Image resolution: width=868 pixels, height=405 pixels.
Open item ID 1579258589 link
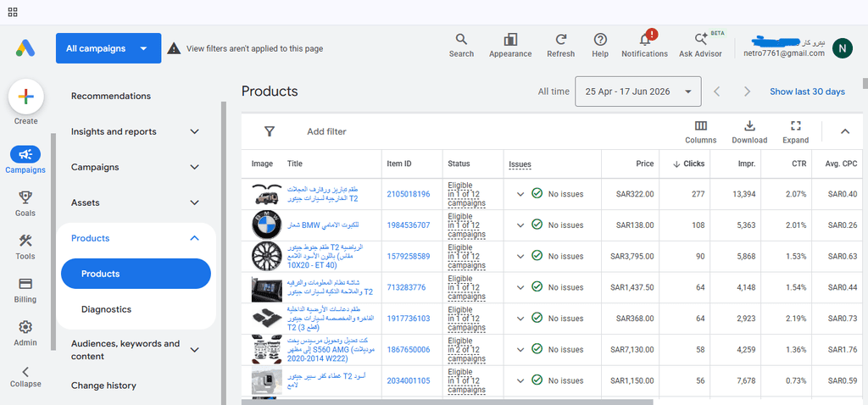click(409, 256)
